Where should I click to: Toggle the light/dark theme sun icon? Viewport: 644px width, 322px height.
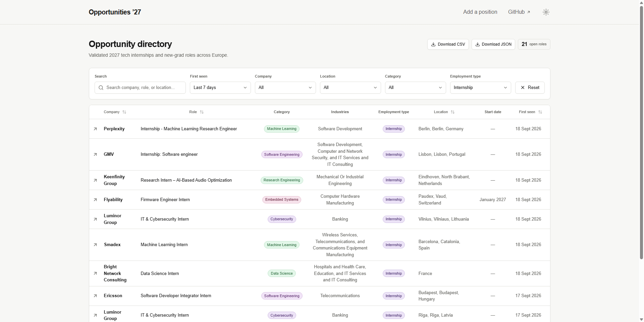546,12
